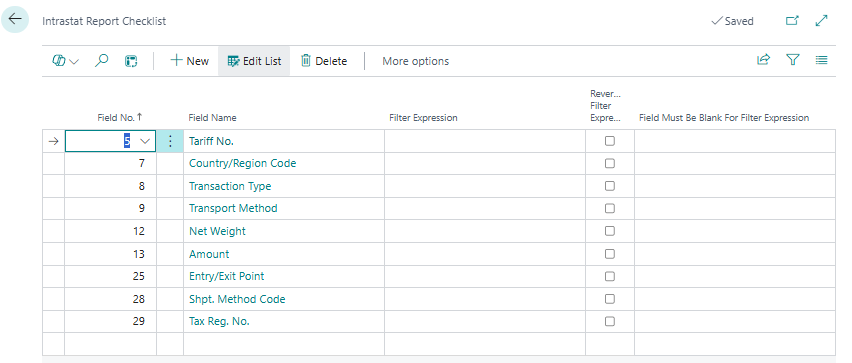This screenshot has width=852, height=363.
Task: Click the search magnifier icon
Action: pyautogui.click(x=101, y=61)
